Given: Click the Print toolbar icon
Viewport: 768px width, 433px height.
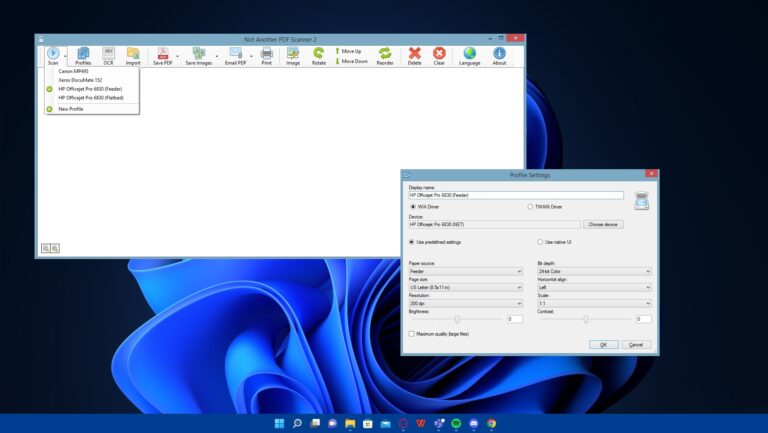Looking at the screenshot, I should [x=266, y=55].
